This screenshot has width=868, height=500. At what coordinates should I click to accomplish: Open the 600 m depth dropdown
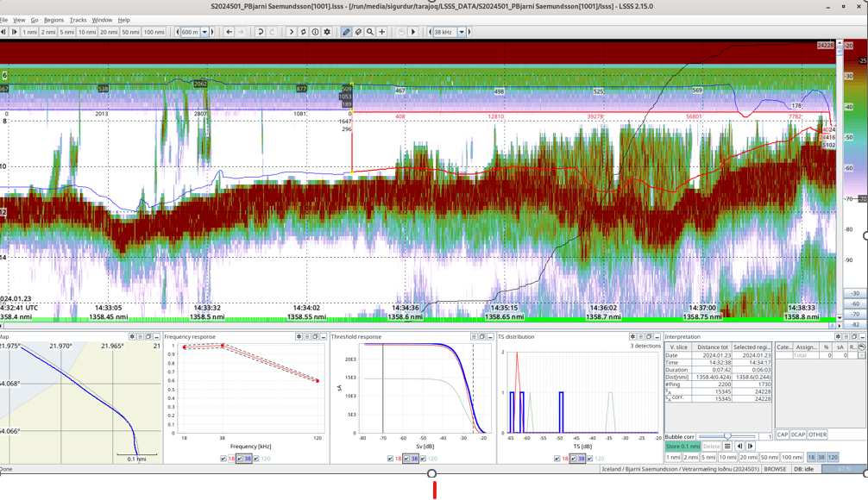pos(204,32)
